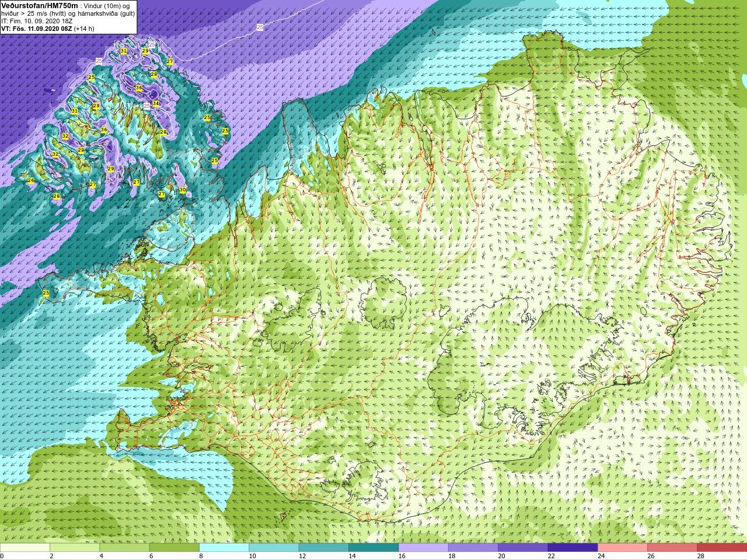Click the 'IT: Fim. 10. 09. 2020 18Z' line
Image resolution: width=747 pixels, height=560 pixels.
[x=37, y=21]
